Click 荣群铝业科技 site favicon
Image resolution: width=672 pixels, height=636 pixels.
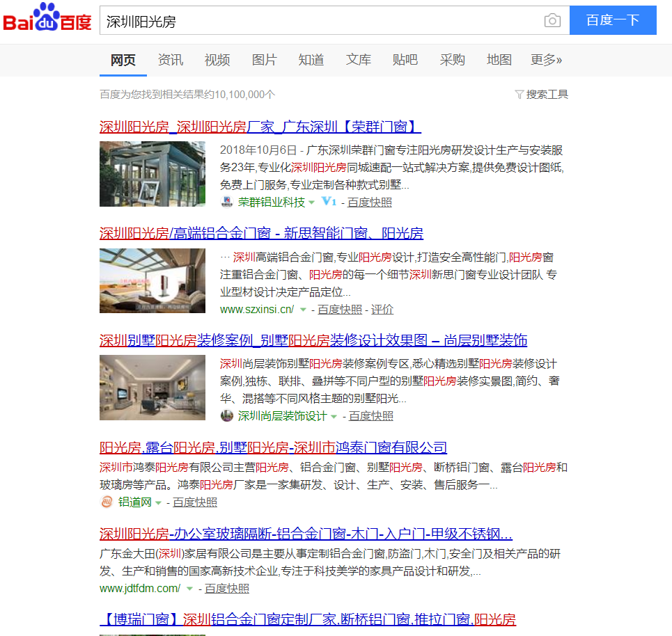tap(227, 202)
